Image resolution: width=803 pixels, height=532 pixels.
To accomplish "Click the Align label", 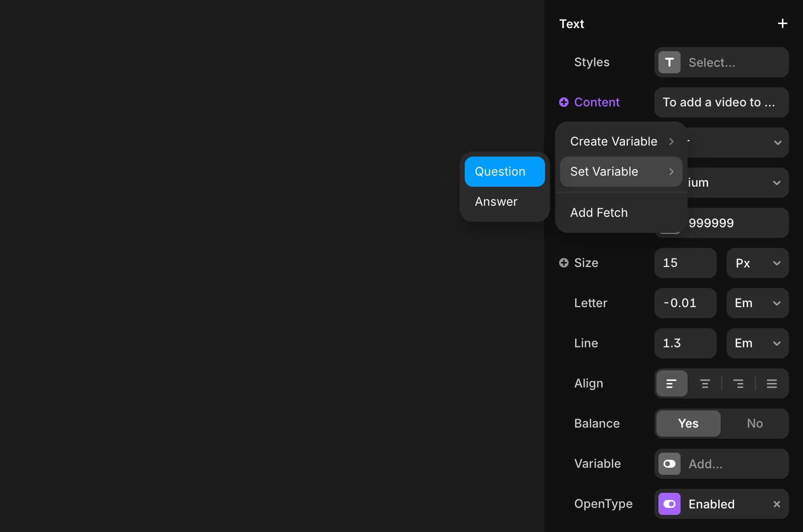I will tap(589, 383).
